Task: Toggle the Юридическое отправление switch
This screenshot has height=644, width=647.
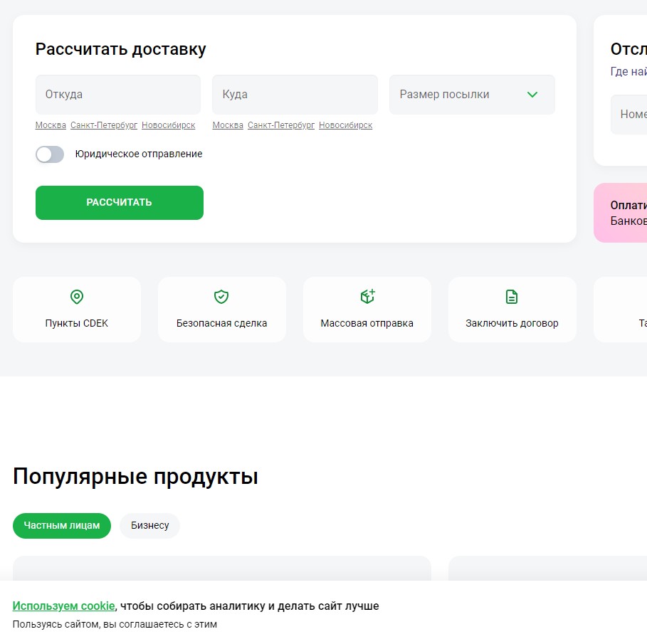Action: click(x=50, y=154)
